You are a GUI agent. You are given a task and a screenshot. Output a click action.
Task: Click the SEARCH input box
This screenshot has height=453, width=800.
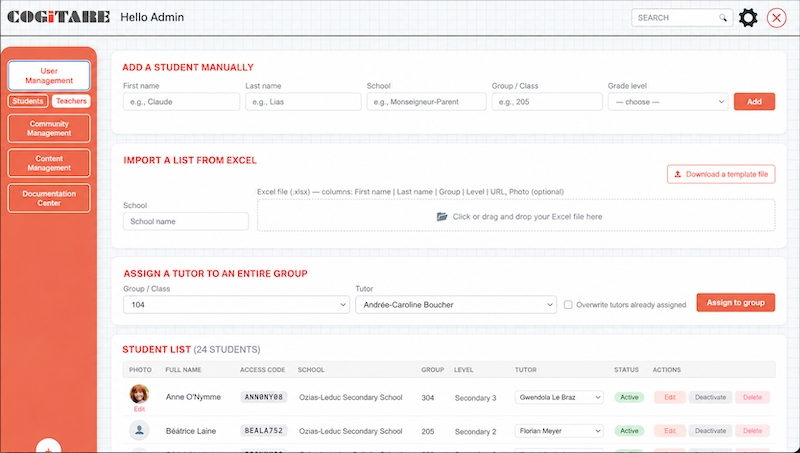coord(682,18)
